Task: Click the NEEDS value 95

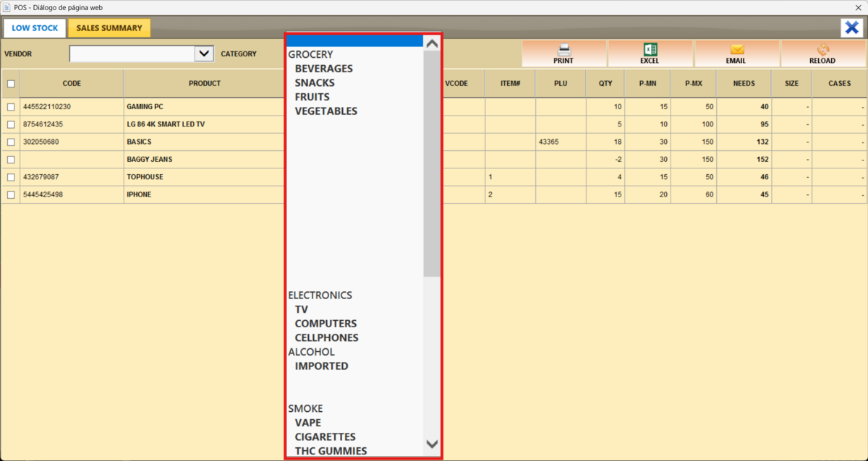Action: [764, 124]
